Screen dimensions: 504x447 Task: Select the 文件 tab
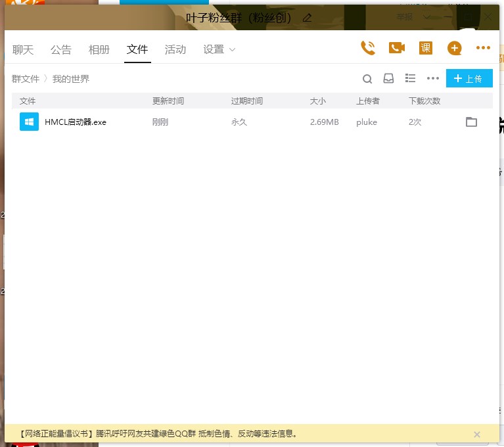(x=137, y=49)
